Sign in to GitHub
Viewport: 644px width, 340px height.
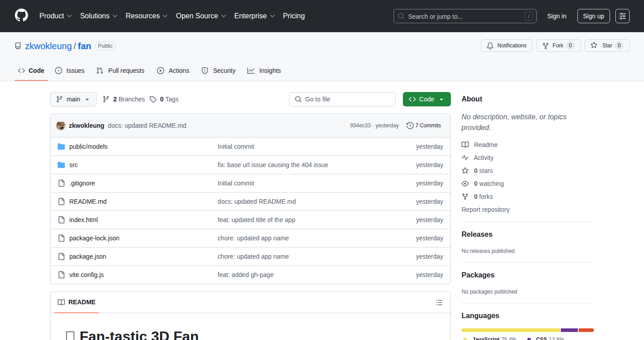click(x=557, y=16)
